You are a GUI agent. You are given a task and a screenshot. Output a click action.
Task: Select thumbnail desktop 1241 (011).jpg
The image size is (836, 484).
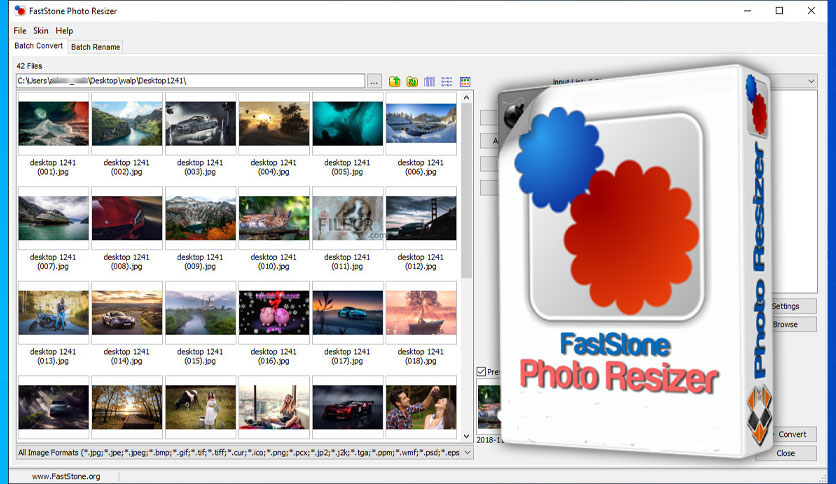[348, 218]
